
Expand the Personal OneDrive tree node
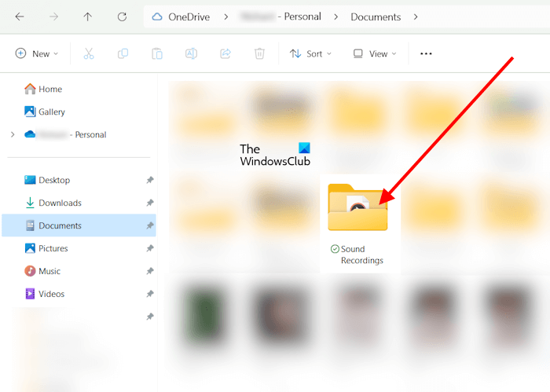pos(13,134)
